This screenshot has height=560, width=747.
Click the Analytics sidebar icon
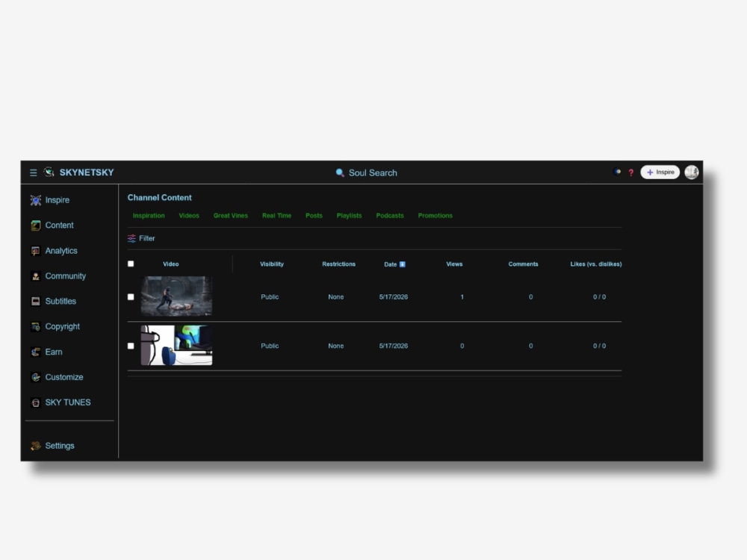pyautogui.click(x=36, y=251)
